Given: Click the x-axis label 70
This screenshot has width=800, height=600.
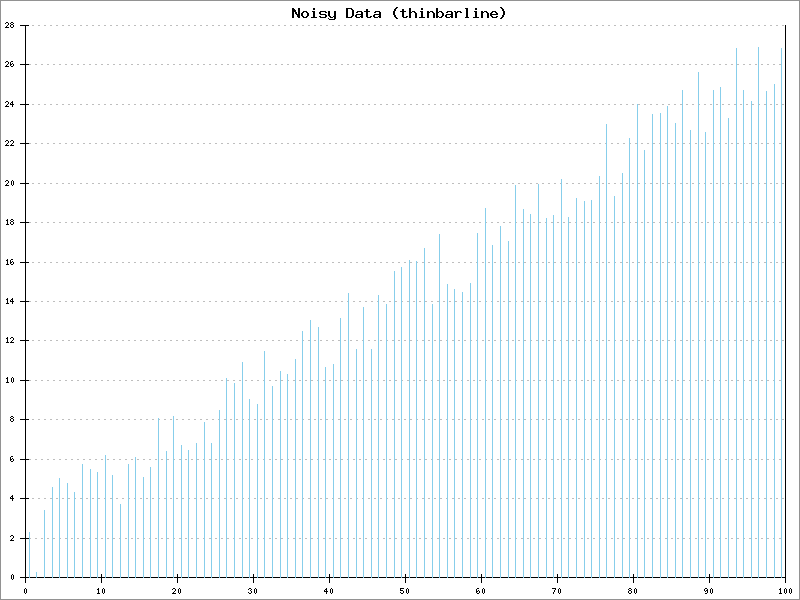Looking at the screenshot, I should (557, 591).
